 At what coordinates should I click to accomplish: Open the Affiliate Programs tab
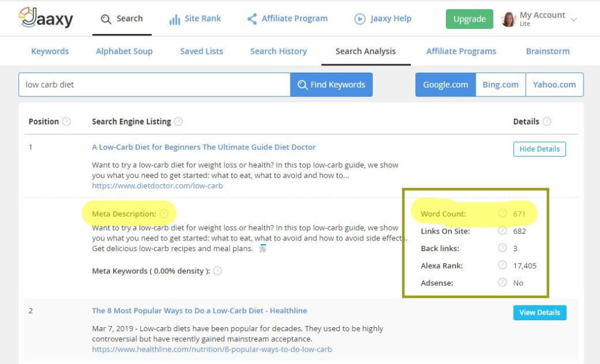click(461, 51)
